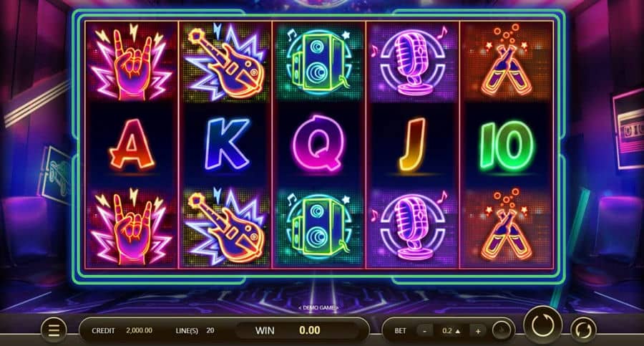
Task: Select the pink neon Q symbol
Action: [x=318, y=143]
